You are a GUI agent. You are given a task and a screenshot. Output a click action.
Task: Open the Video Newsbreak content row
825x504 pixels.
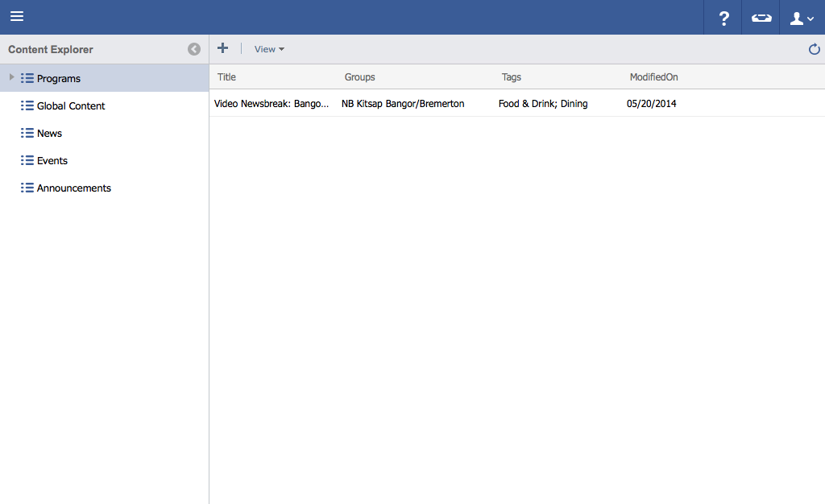tap(272, 104)
